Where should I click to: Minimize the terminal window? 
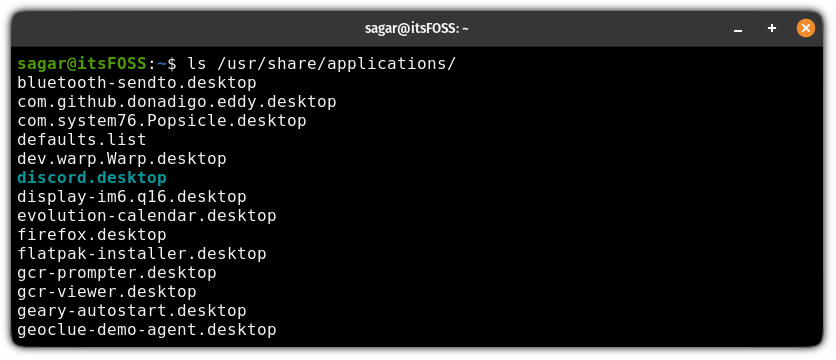(738, 29)
